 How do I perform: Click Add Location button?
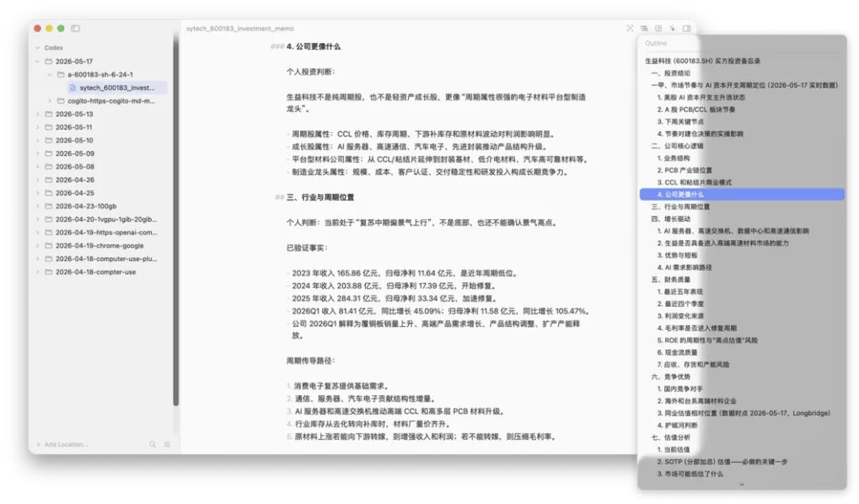coord(61,444)
